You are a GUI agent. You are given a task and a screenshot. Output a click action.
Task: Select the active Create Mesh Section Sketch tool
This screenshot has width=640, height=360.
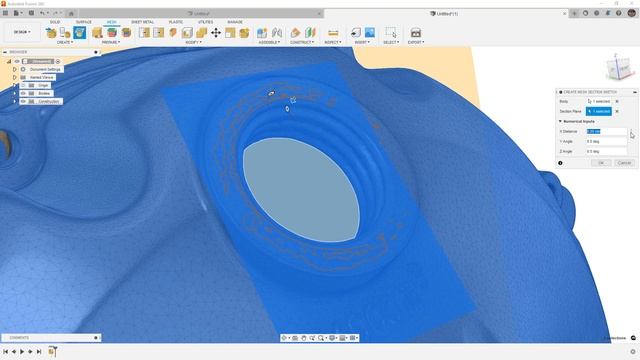[x=80, y=33]
